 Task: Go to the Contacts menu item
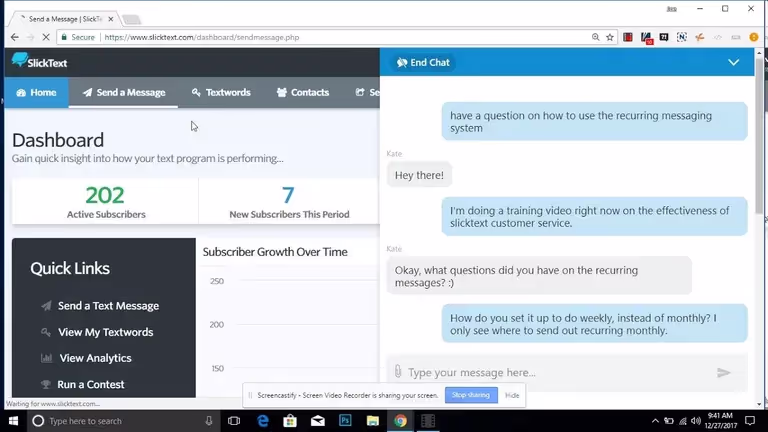tap(302, 92)
